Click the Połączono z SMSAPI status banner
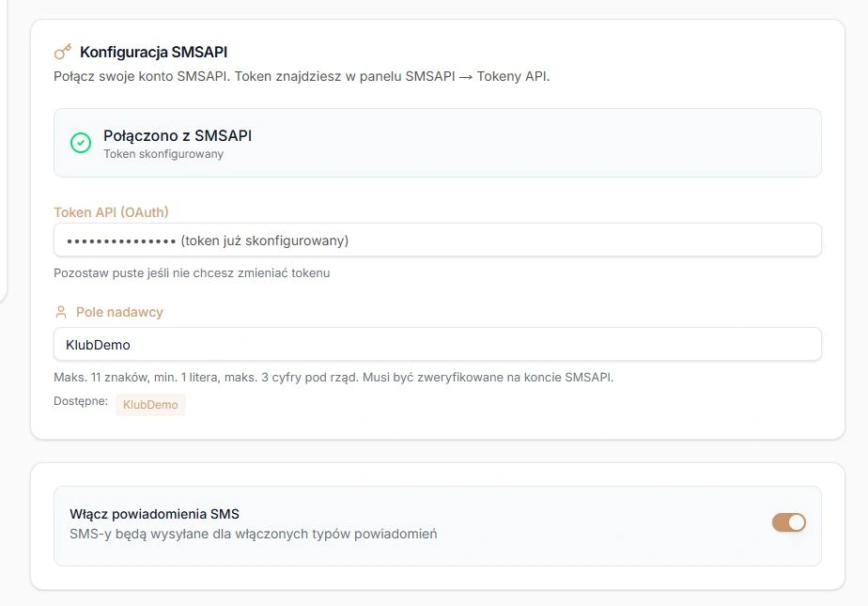Image resolution: width=868 pixels, height=606 pixels. (x=438, y=143)
